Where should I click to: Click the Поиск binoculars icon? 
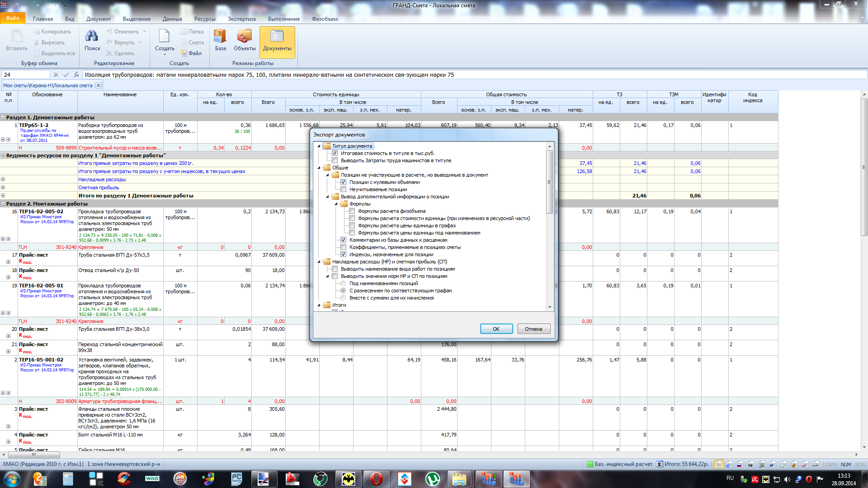coord(92,36)
